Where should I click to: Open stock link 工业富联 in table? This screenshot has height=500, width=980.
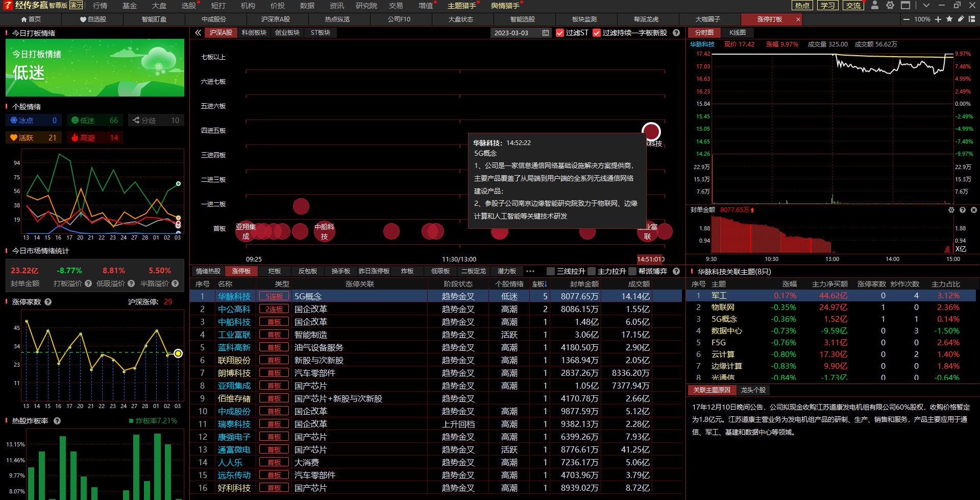tap(234, 335)
